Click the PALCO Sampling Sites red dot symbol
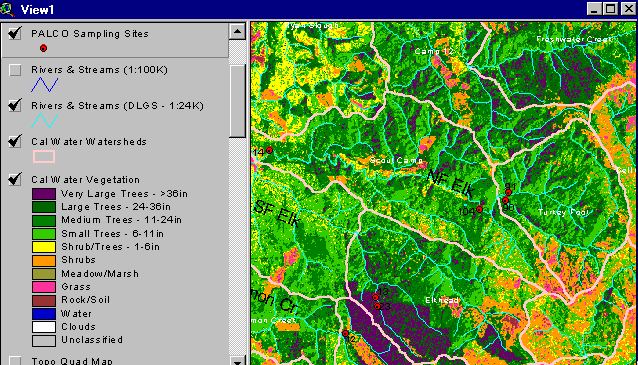This screenshot has height=365, width=638. (43, 48)
